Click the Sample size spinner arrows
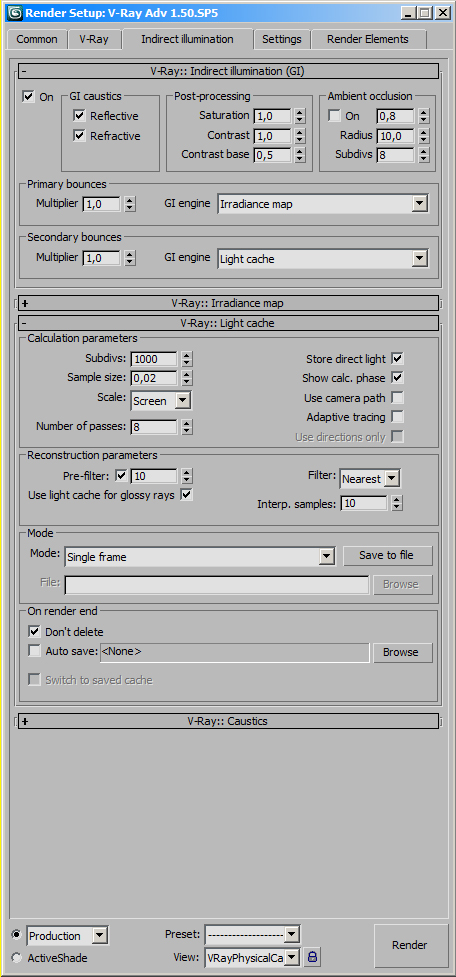This screenshot has height=977, width=456. [x=187, y=378]
